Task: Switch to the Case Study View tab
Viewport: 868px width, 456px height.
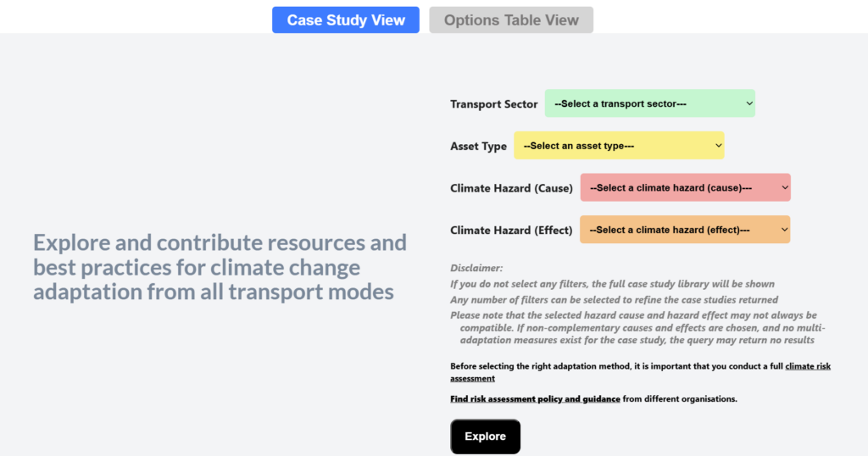Action: click(x=346, y=20)
